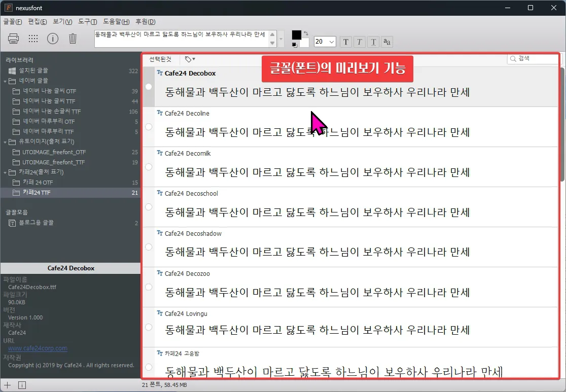Click folder icon of 카페 24 OTF

(x=16, y=182)
